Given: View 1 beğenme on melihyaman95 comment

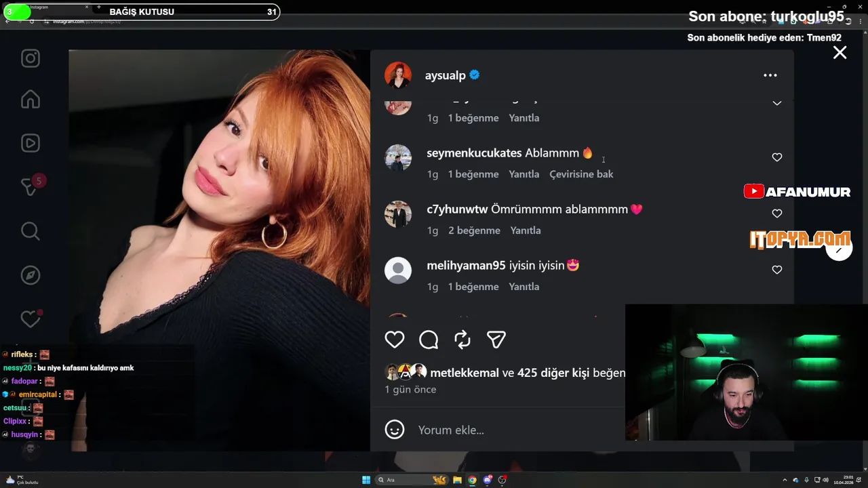Looking at the screenshot, I should pos(473,287).
